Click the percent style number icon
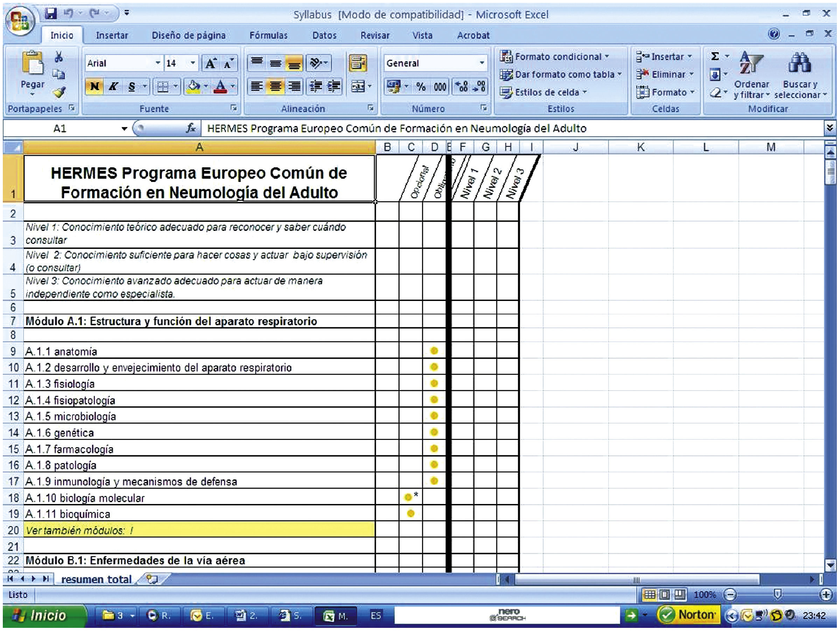The width and height of the screenshot is (840, 631). pos(421,87)
